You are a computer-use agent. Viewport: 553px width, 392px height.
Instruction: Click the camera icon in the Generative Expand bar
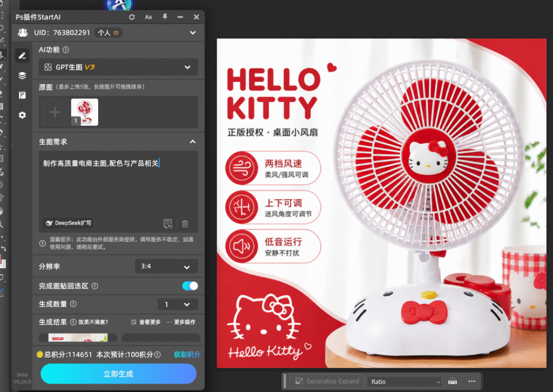point(453,381)
